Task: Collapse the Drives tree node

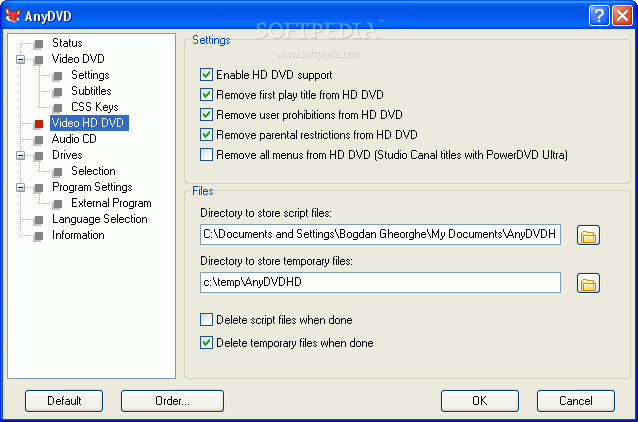Action: coord(20,155)
